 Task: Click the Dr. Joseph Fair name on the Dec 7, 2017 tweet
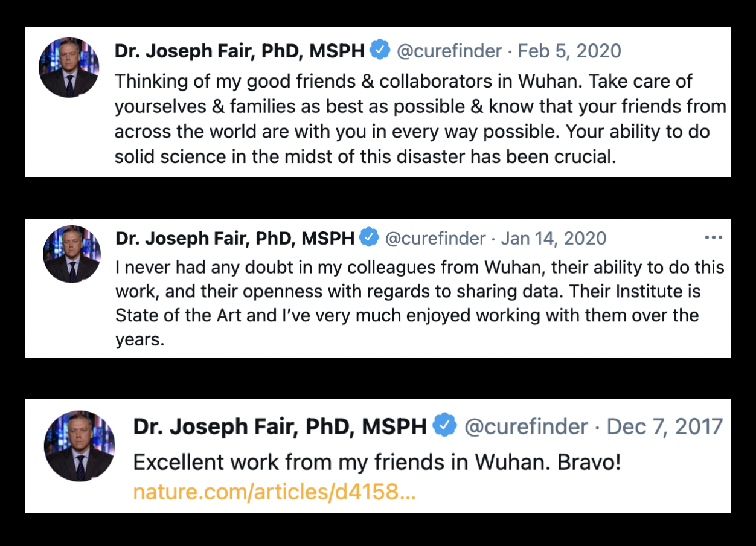pos(280,427)
